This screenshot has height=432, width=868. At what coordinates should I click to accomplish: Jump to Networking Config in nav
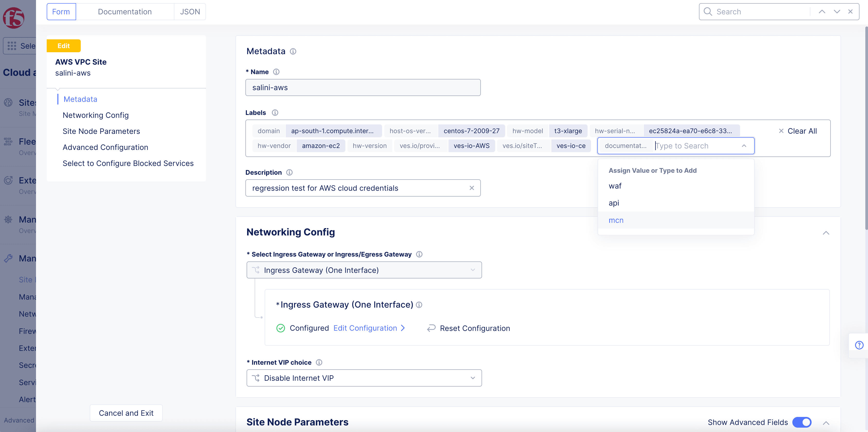pyautogui.click(x=96, y=115)
